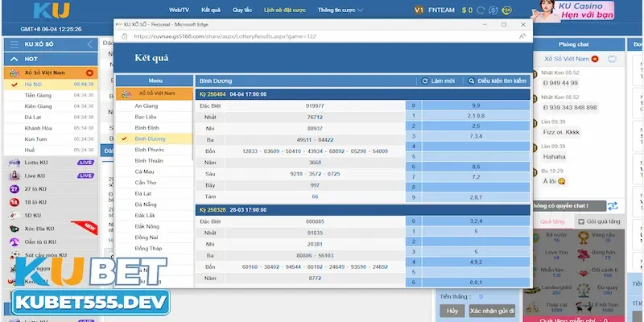Select Bình Dương in the results menu
Screen dimensions: 644x322
point(150,138)
